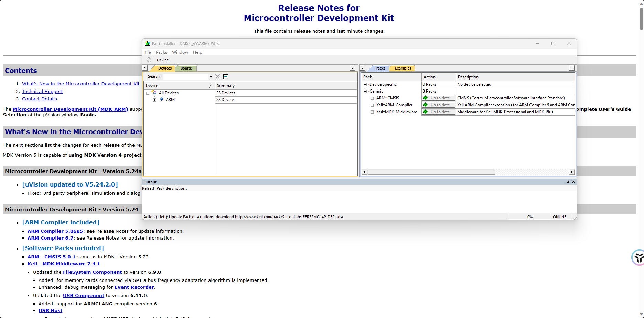
Task: Click the Action column header in the Packs pane
Action: 439,77
